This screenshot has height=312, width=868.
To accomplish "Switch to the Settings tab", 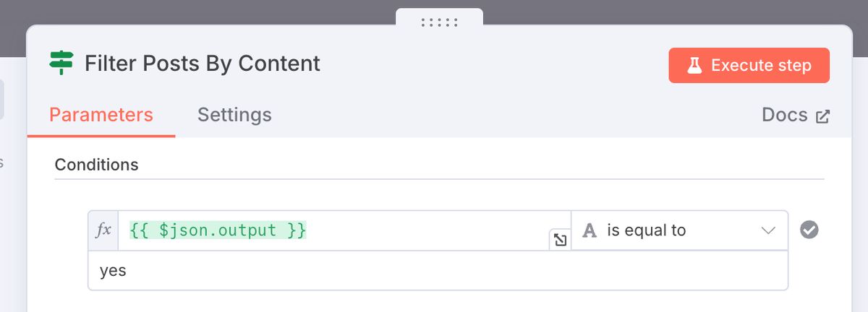I will (234, 115).
